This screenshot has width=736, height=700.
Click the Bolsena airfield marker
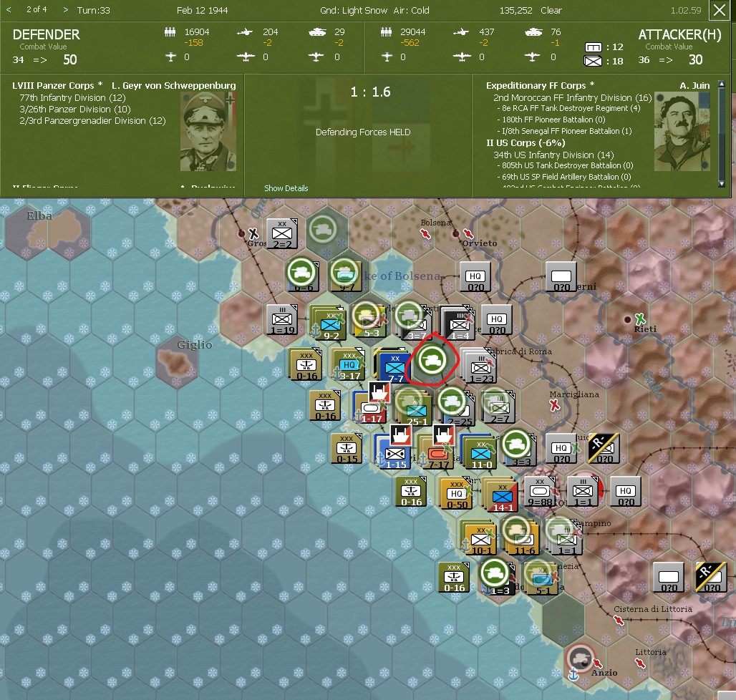(x=426, y=233)
